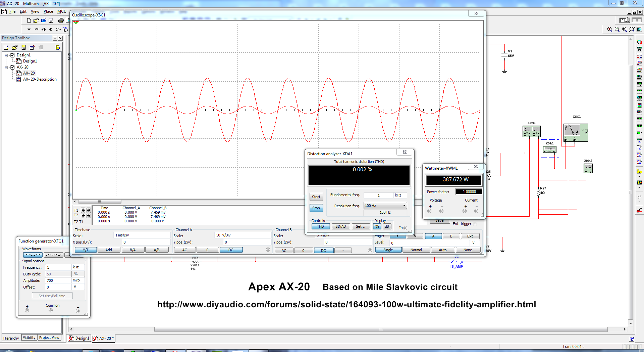Open Virtual components arrow below measurement probe
The height and width of the screenshot is (352, 644).
click(x=639, y=176)
